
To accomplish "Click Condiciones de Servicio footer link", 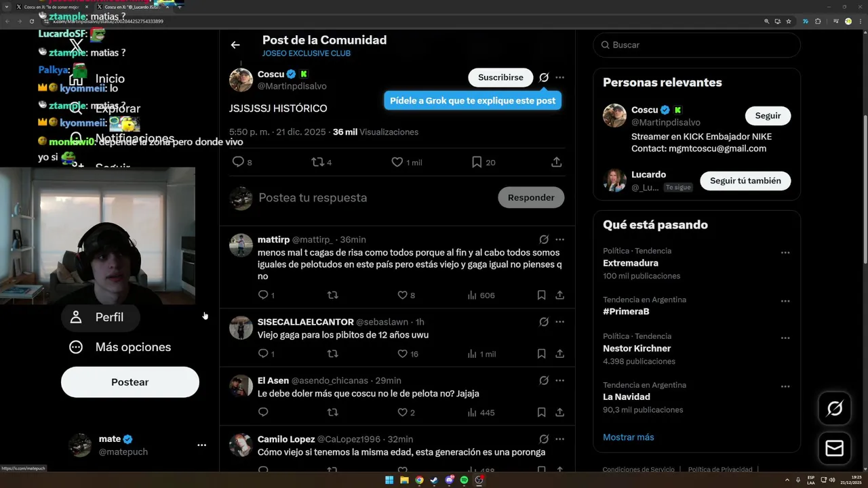I will 638,469.
